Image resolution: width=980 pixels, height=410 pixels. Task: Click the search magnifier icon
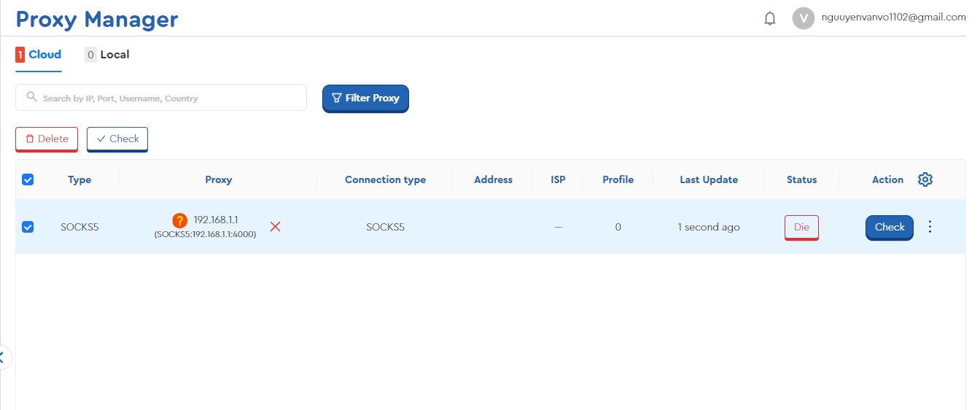point(31,97)
